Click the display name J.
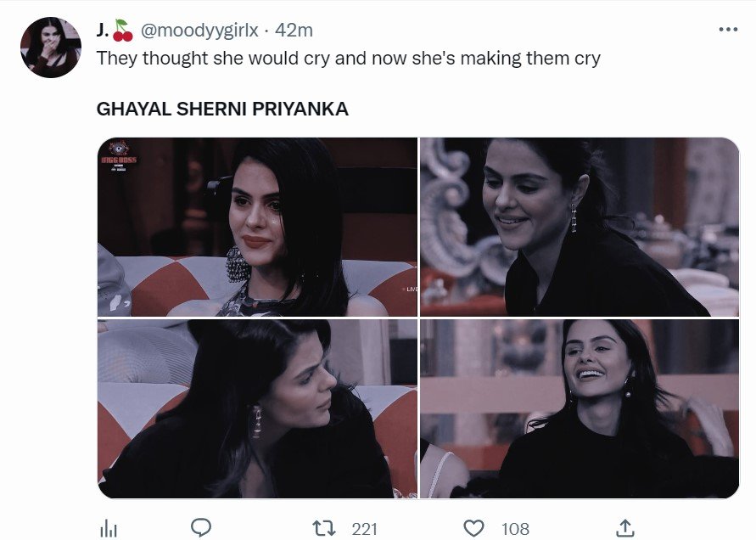756x540 pixels. pos(102,28)
